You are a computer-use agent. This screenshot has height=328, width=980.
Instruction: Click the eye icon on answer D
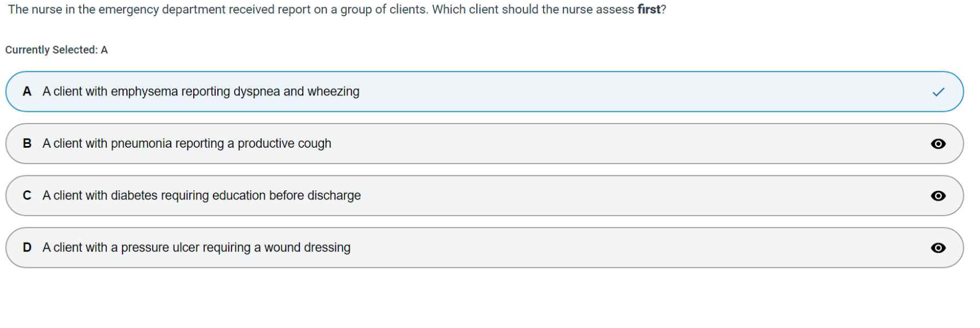[938, 248]
